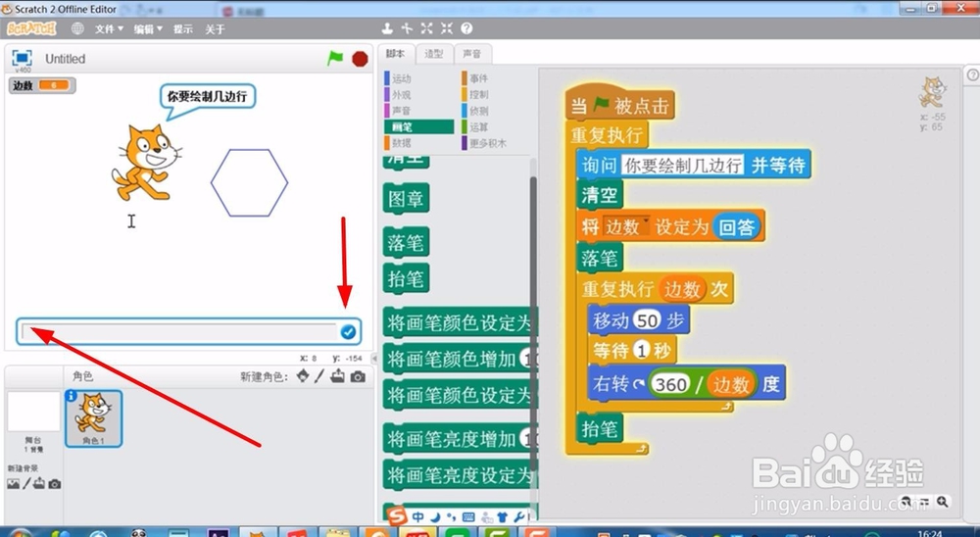
Task: Select the 外观 block category
Action: (x=418, y=94)
